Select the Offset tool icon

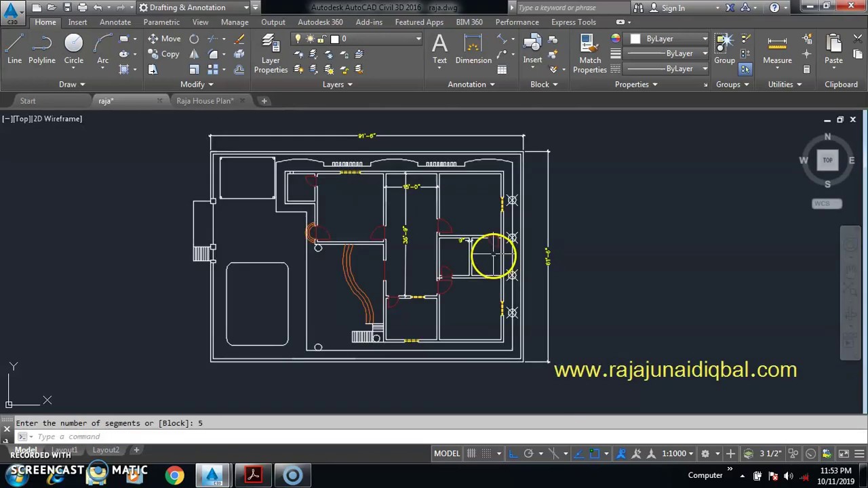[x=239, y=69]
